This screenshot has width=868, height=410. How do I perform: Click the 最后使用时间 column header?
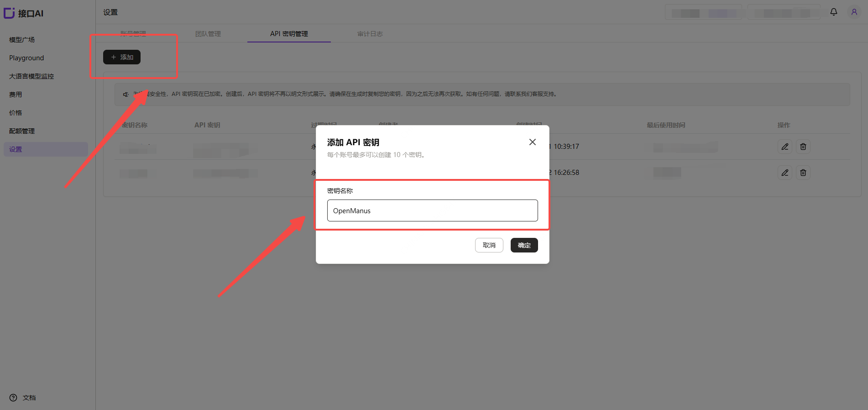[x=666, y=125]
